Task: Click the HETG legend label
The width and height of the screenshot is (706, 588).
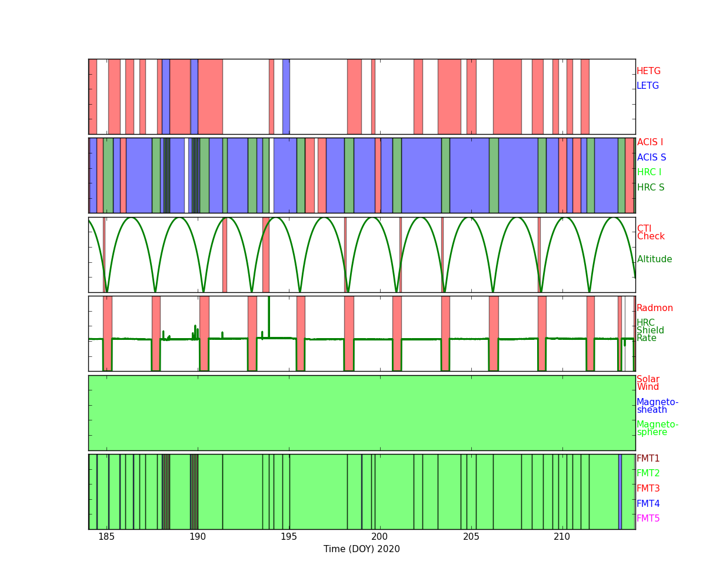Action: point(648,71)
